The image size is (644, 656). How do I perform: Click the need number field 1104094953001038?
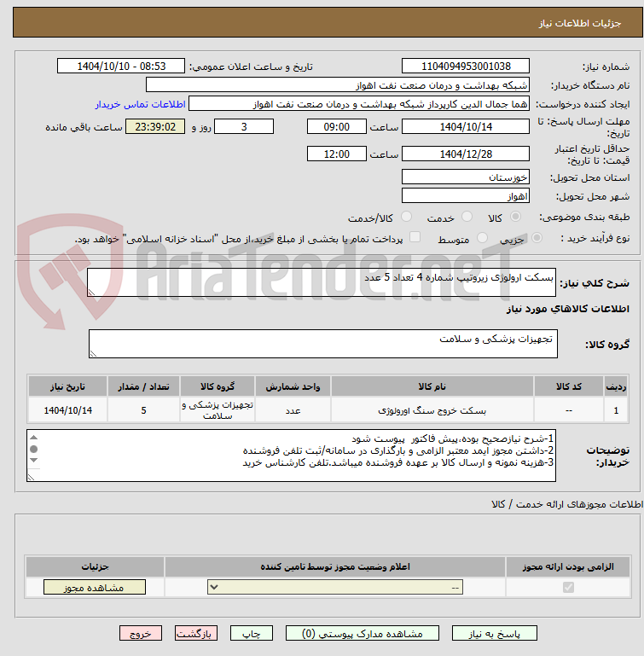click(x=466, y=66)
